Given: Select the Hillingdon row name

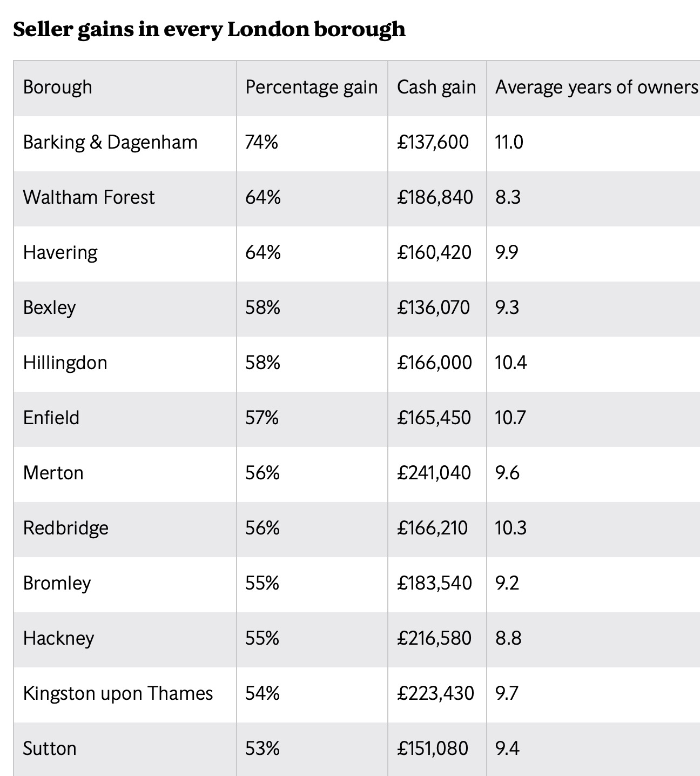Looking at the screenshot, I should tap(65, 363).
